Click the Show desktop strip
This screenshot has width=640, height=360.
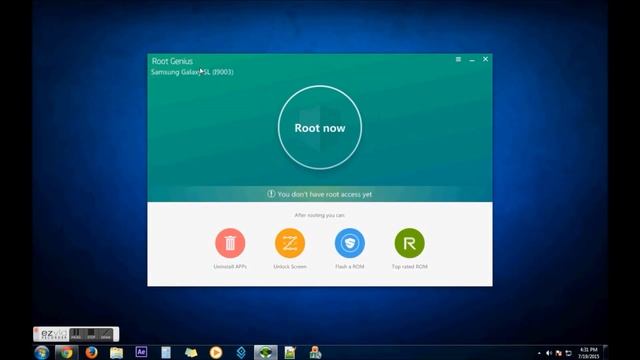(x=605, y=353)
